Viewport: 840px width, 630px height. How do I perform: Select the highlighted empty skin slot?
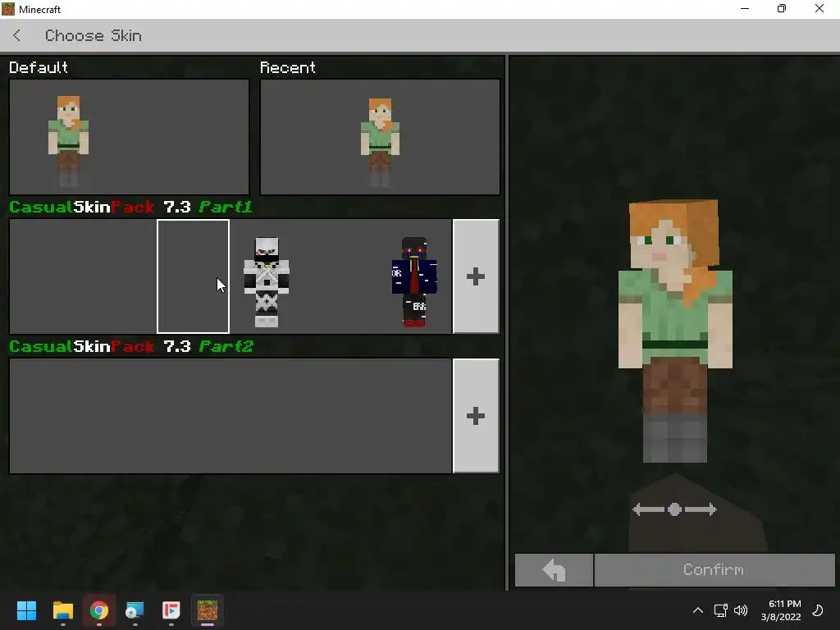click(x=193, y=276)
